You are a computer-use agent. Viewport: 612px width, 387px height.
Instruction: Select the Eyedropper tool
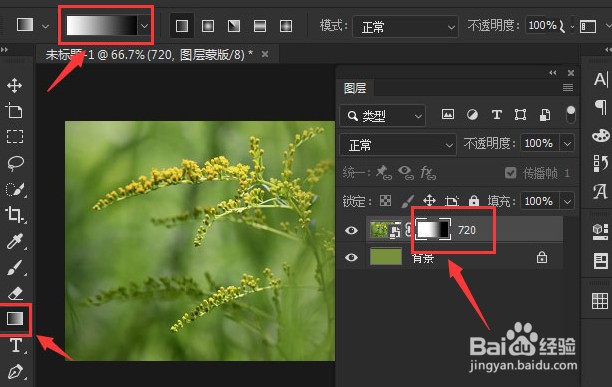pyautogui.click(x=15, y=241)
